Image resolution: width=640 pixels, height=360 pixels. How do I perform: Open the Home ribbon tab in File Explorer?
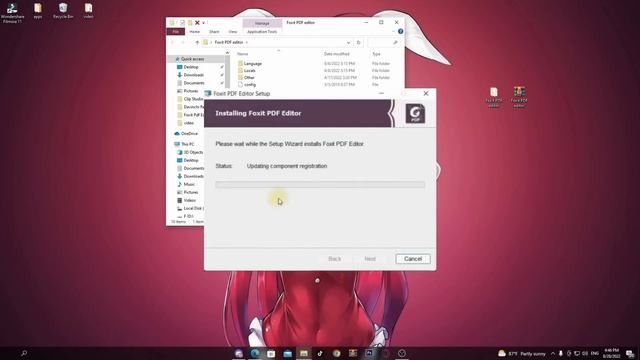195,31
